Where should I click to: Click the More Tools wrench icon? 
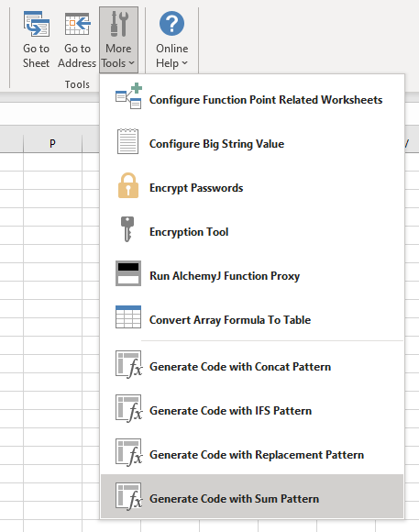119,24
